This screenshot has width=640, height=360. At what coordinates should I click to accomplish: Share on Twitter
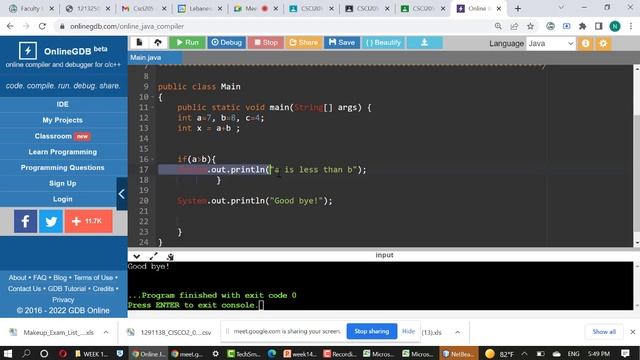click(51, 221)
